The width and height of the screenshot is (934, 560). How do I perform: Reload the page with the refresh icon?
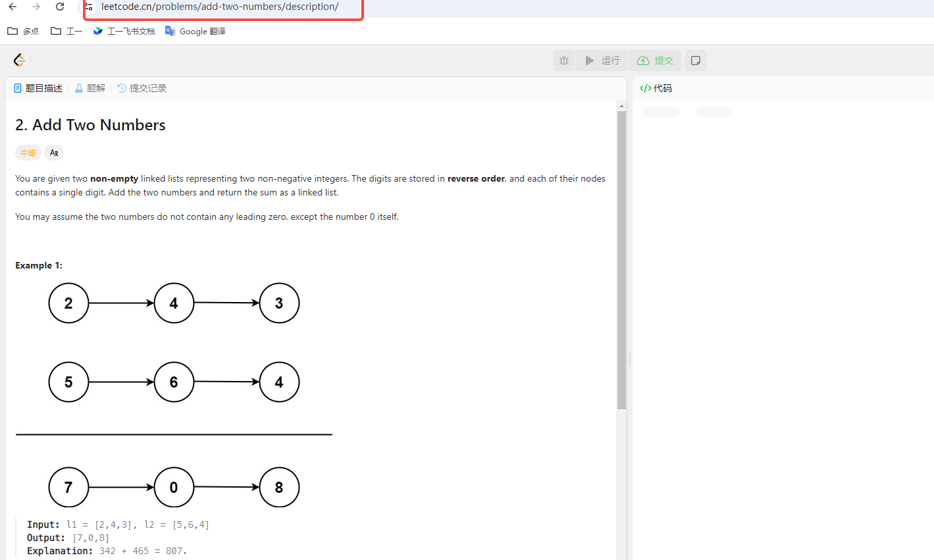tap(60, 7)
